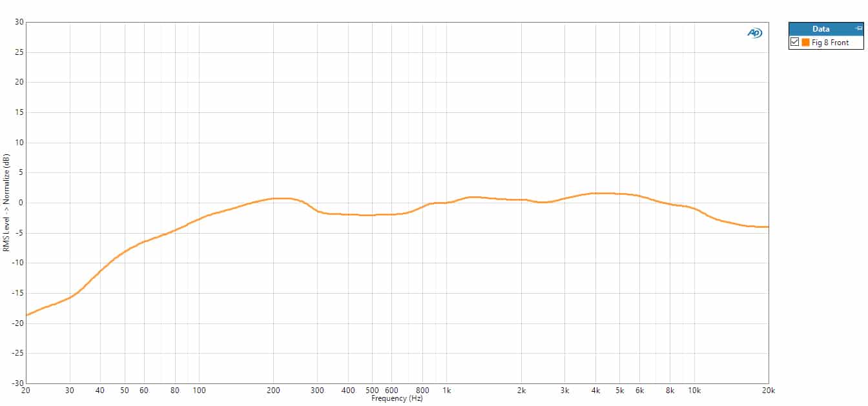Click the curve's left end at 20 Hz

coord(26,315)
